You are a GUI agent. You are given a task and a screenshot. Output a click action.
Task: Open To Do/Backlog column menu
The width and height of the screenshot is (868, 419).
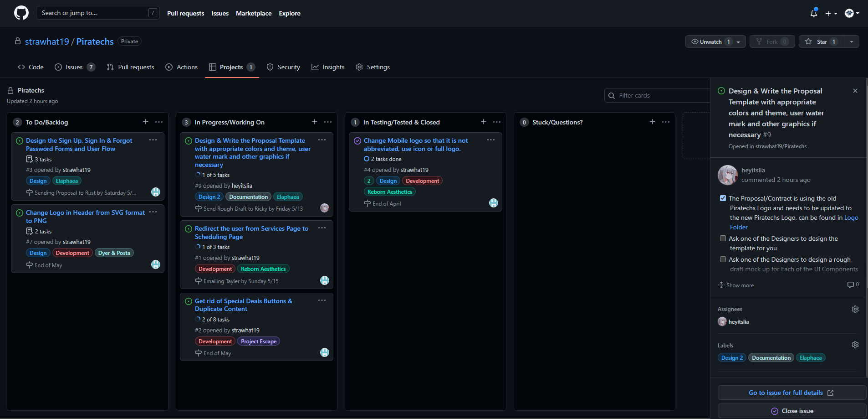159,122
